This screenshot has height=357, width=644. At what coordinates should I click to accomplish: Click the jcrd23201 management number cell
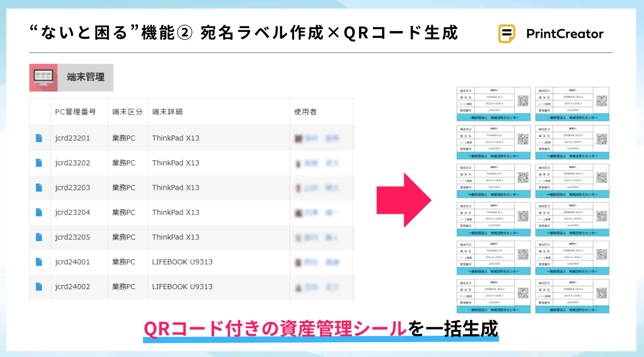(x=72, y=138)
